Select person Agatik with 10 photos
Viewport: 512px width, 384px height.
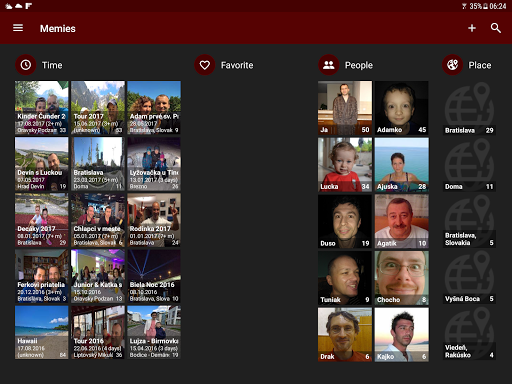coord(402,221)
